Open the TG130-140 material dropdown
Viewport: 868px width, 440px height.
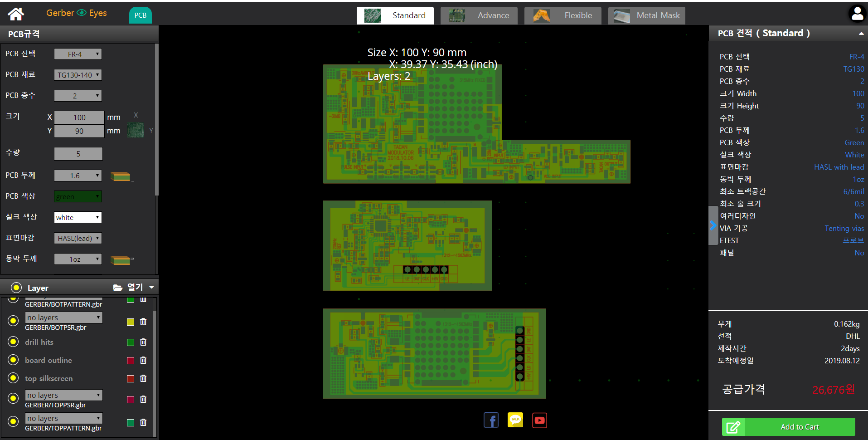point(78,75)
